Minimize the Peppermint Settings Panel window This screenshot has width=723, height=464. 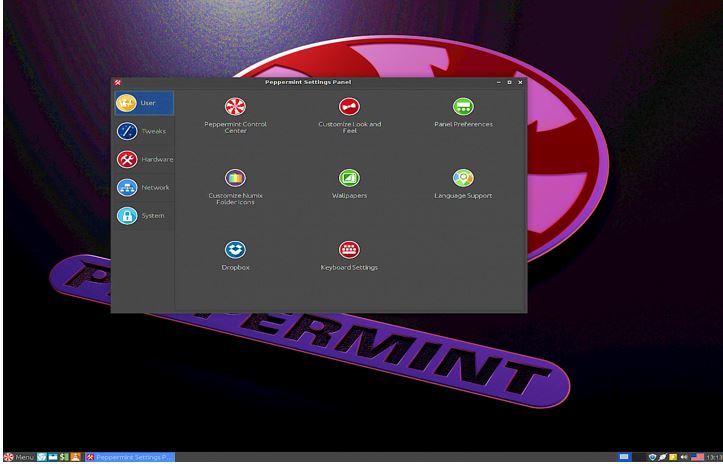(x=498, y=82)
